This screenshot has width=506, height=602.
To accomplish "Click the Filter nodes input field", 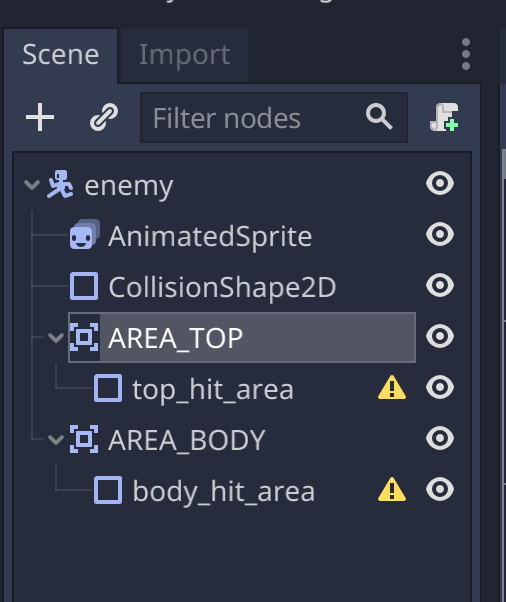I will [x=274, y=117].
